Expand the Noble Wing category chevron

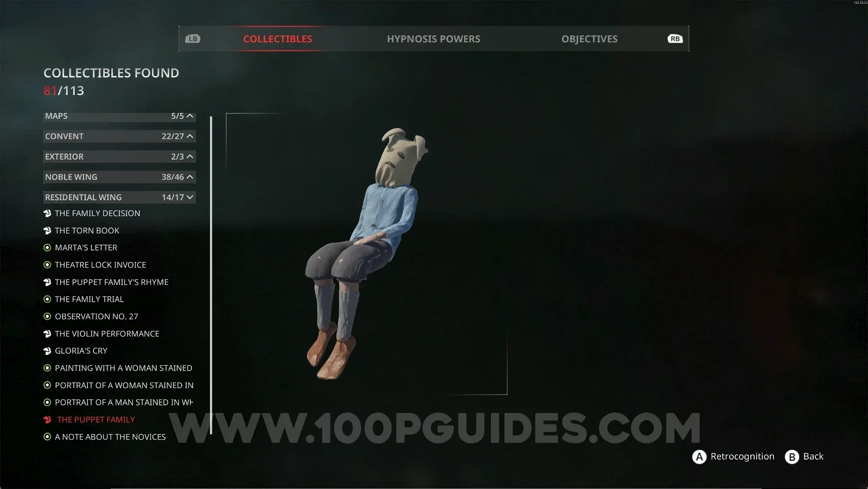190,177
